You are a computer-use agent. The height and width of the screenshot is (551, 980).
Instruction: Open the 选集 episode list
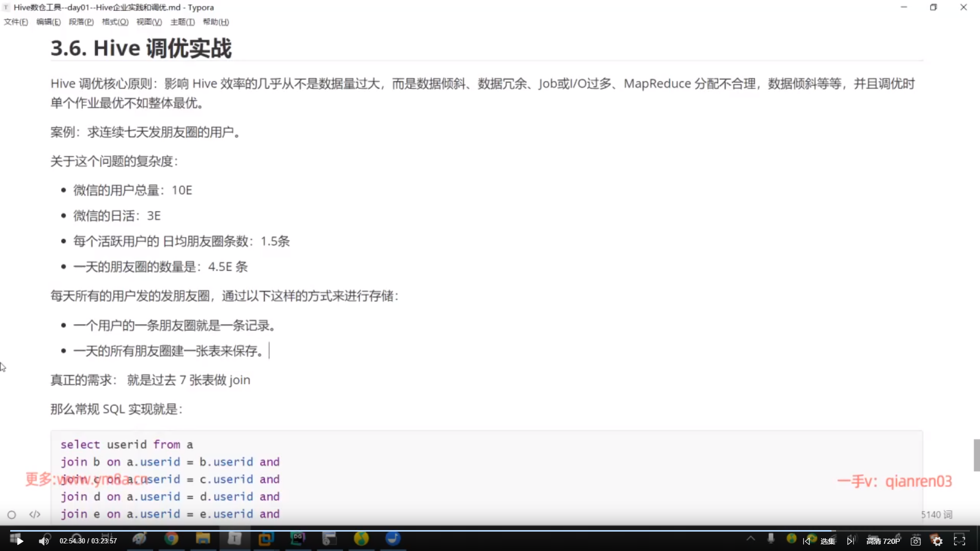[827, 541]
